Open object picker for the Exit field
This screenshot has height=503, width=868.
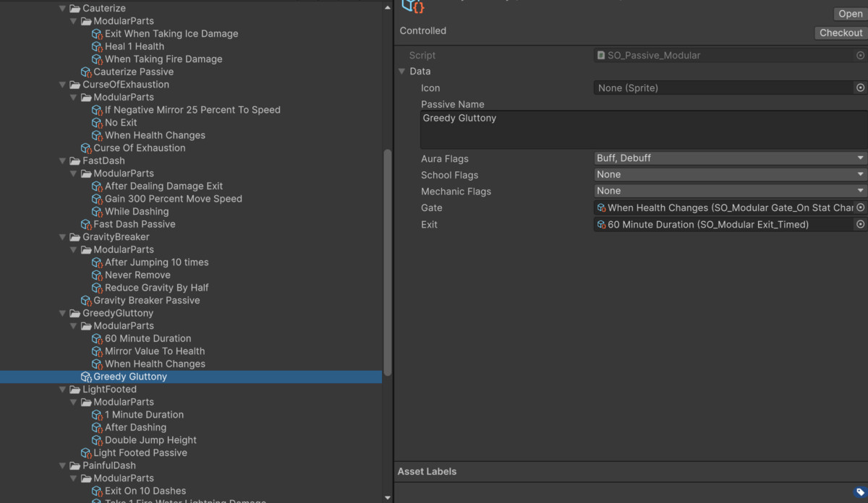(860, 224)
